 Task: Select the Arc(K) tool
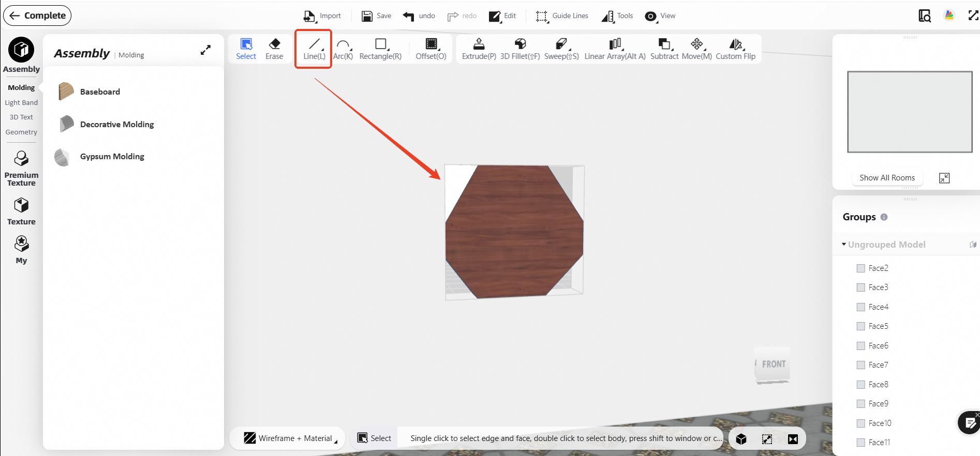343,49
